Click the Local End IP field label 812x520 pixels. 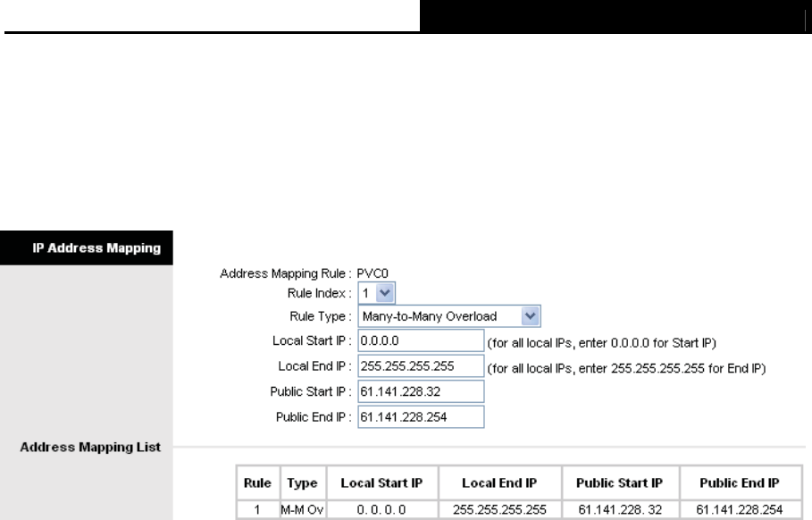click(x=314, y=366)
